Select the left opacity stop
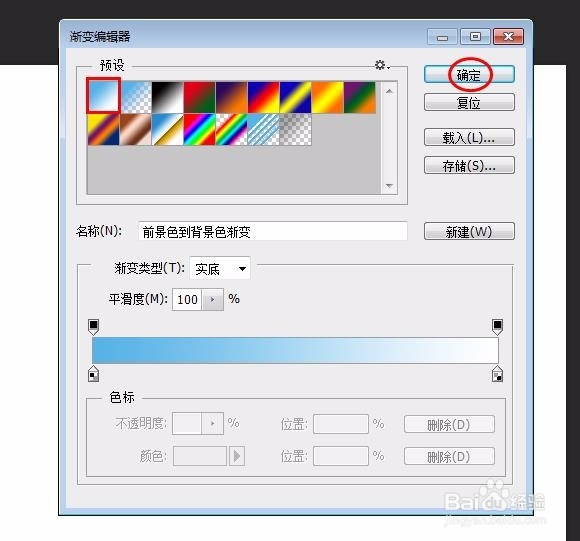The height and width of the screenshot is (541, 580). (94, 328)
